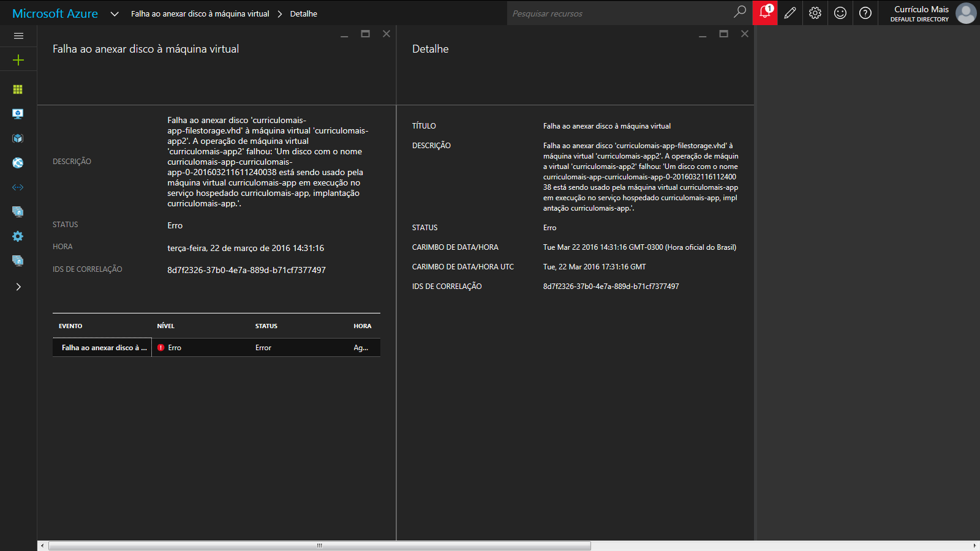980x551 pixels.
Task: Go to Microsoft Azure home logo
Action: (55, 13)
